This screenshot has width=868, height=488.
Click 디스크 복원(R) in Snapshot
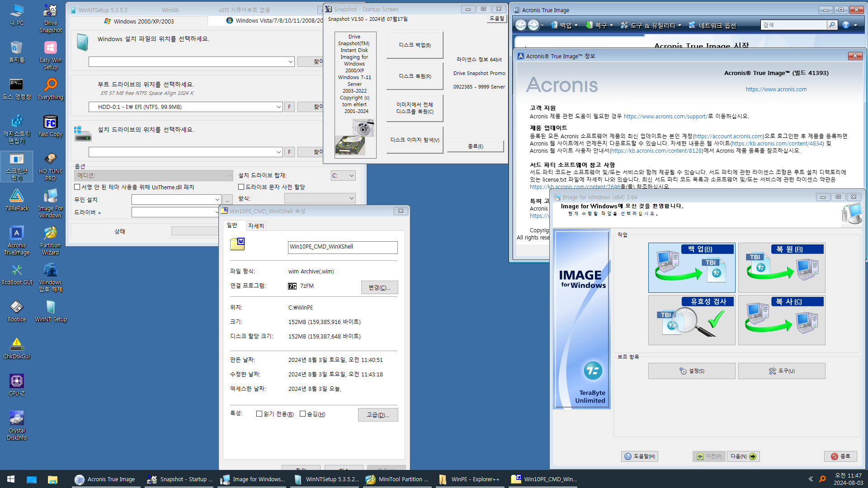tap(415, 76)
